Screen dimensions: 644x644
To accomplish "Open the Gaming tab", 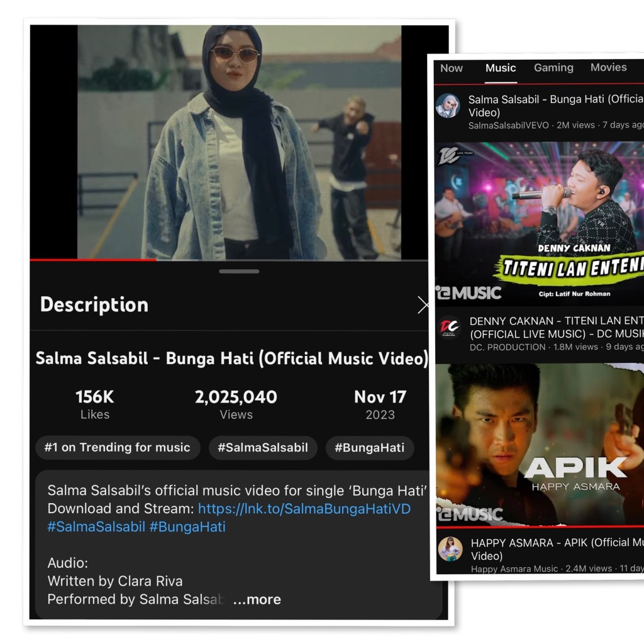I will [x=553, y=68].
